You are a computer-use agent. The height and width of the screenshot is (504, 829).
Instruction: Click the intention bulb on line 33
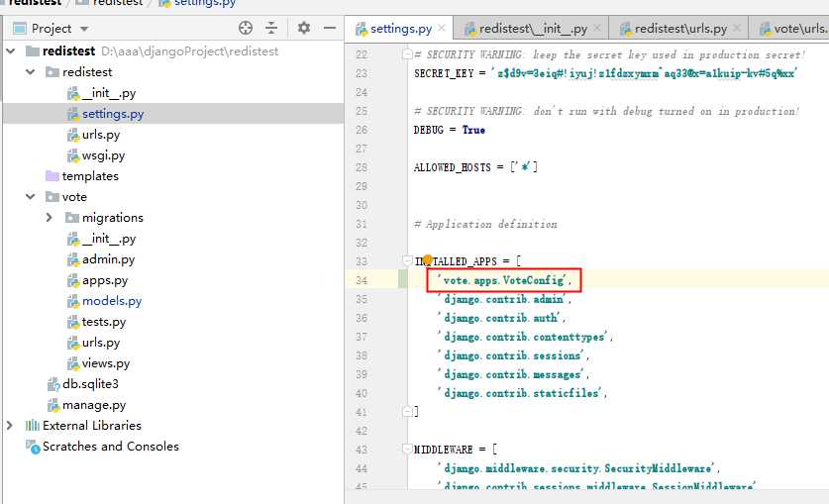(427, 260)
